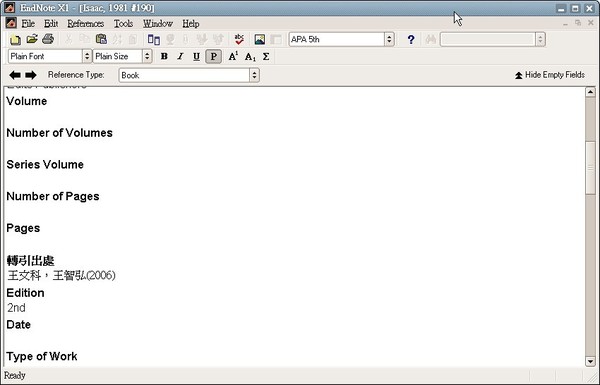Open the File menu

coord(28,24)
